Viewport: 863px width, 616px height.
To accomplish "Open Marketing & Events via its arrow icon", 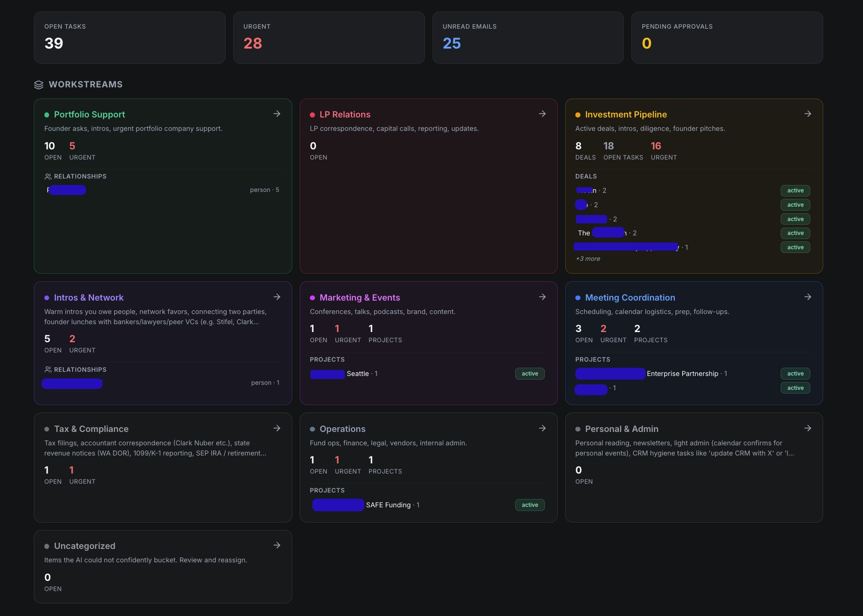I will pos(542,297).
